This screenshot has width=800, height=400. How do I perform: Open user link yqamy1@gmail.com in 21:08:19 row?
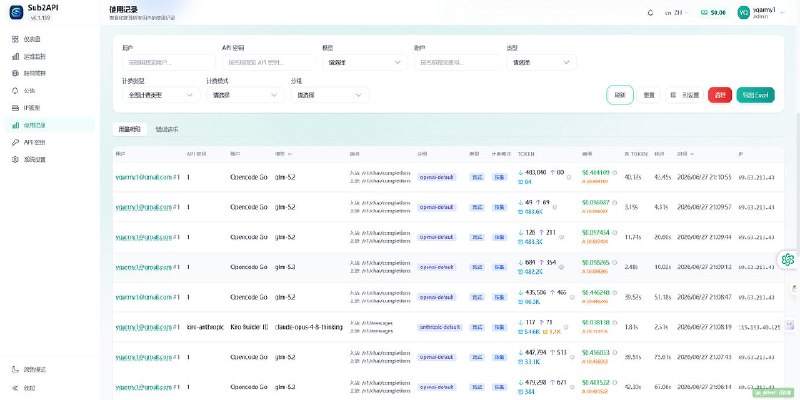pyautogui.click(x=144, y=327)
